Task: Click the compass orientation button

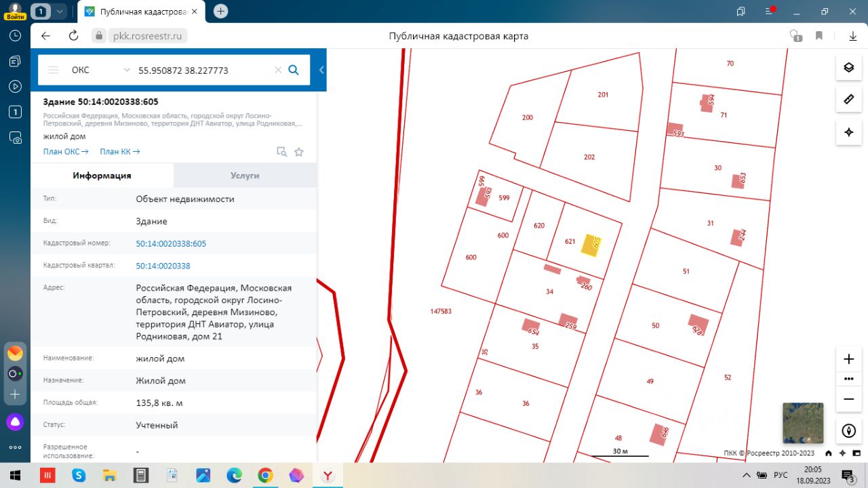Action: coord(848,430)
